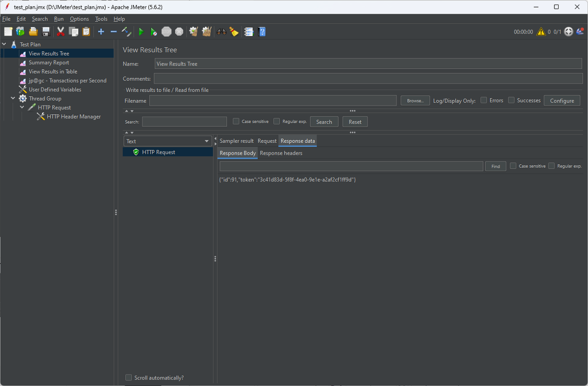588x386 pixels.
Task: Open the Tools menu
Action: point(102,19)
